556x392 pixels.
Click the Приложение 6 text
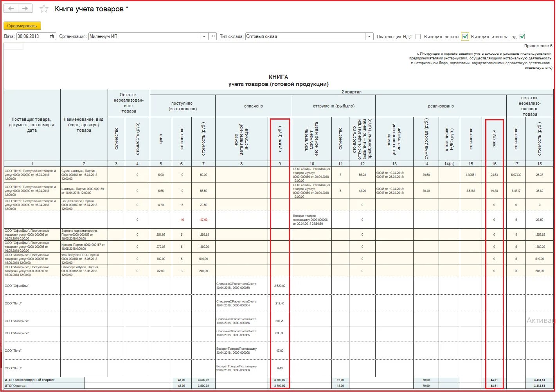(x=538, y=46)
